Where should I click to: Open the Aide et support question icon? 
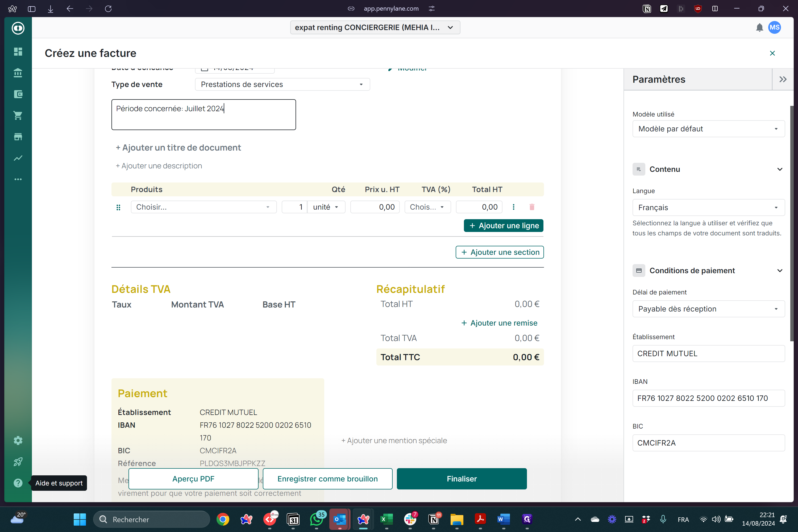tap(18, 483)
